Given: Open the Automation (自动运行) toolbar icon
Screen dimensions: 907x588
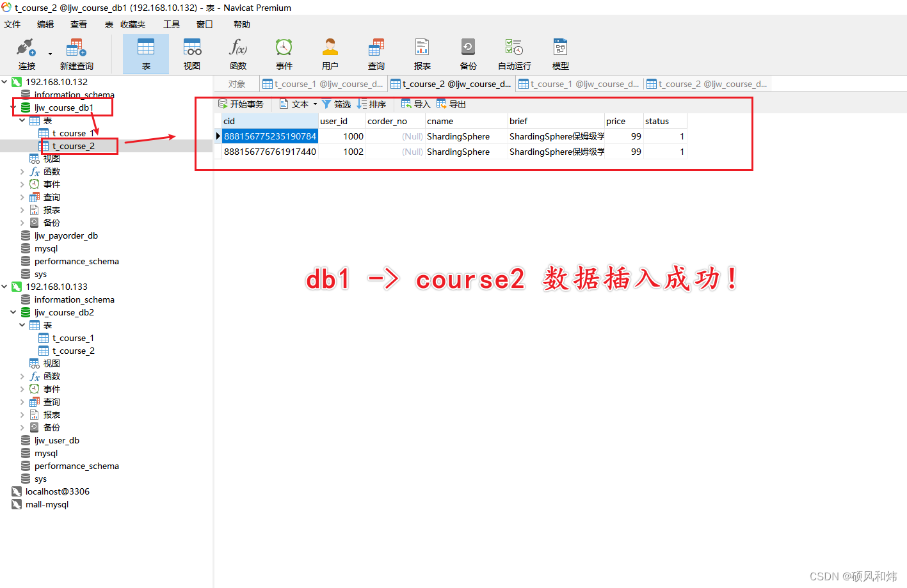Looking at the screenshot, I should (515, 54).
